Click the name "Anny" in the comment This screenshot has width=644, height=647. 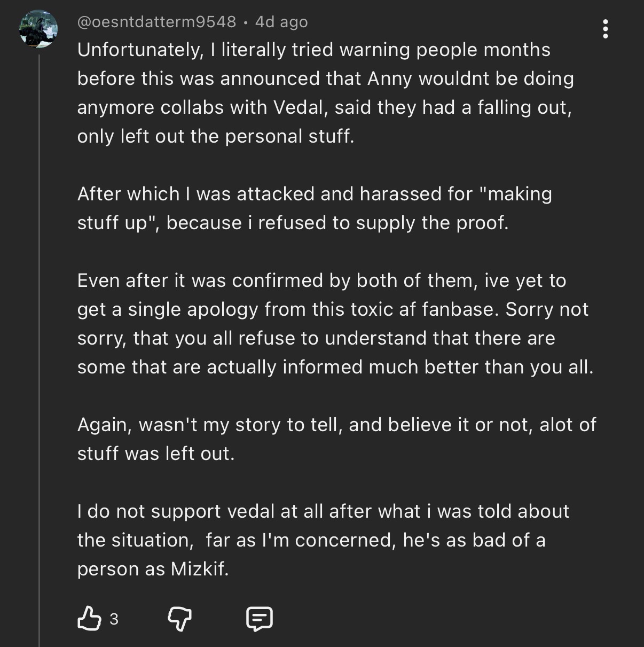pos(389,79)
